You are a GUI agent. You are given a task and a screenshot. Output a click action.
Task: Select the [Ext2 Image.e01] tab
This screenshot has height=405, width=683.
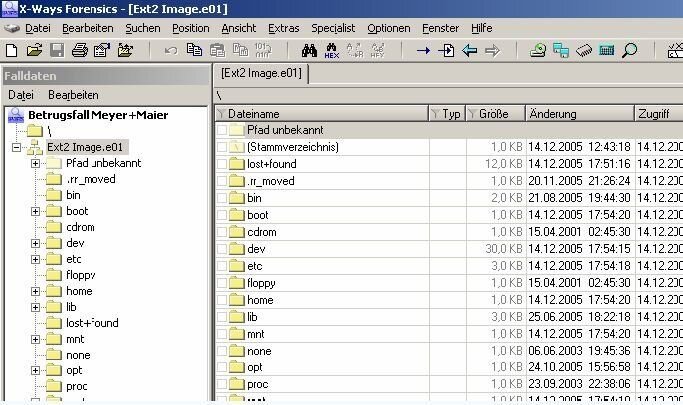pyautogui.click(x=261, y=73)
